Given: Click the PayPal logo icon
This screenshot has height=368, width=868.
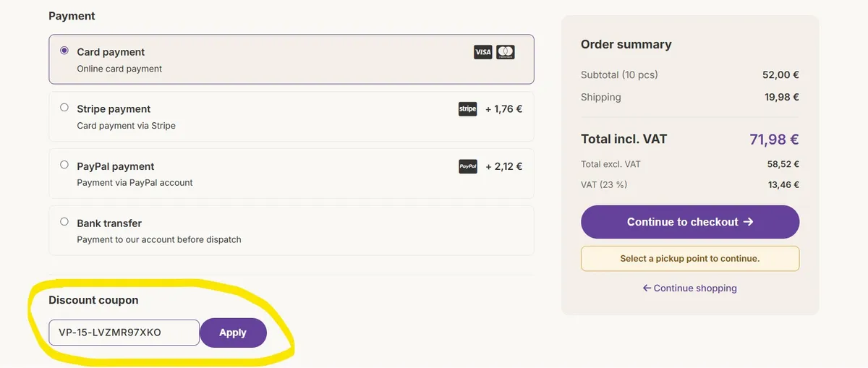Looking at the screenshot, I should (x=468, y=166).
